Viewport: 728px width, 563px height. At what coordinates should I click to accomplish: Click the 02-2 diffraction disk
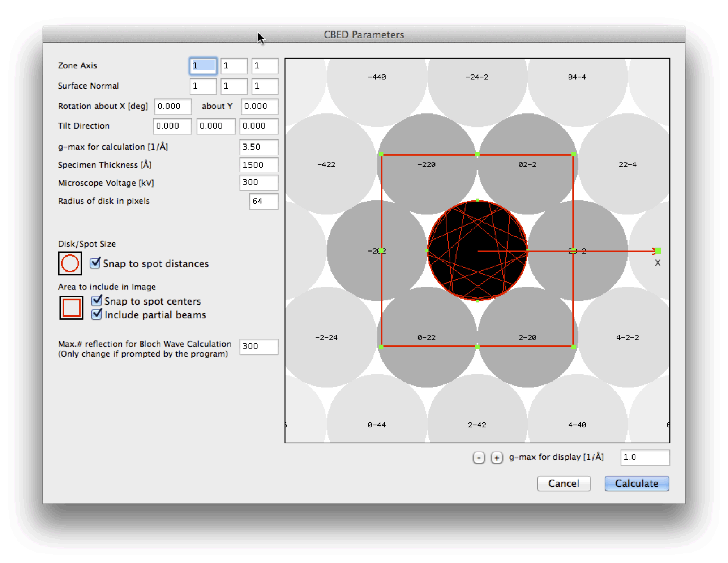pyautogui.click(x=527, y=164)
